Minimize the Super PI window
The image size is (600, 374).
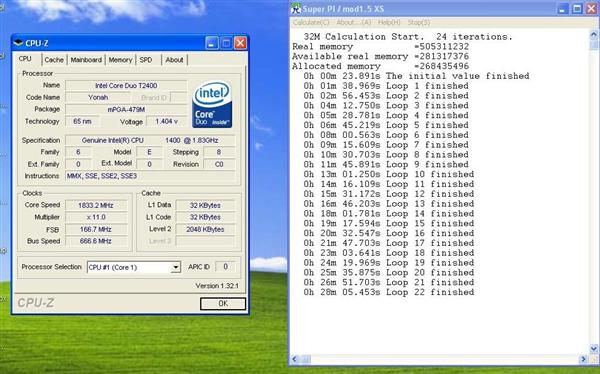562,9
